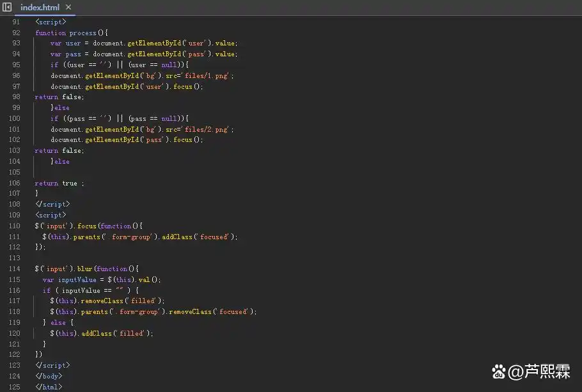582x392 pixels.
Task: Select the index.html tab
Action: 40,8
